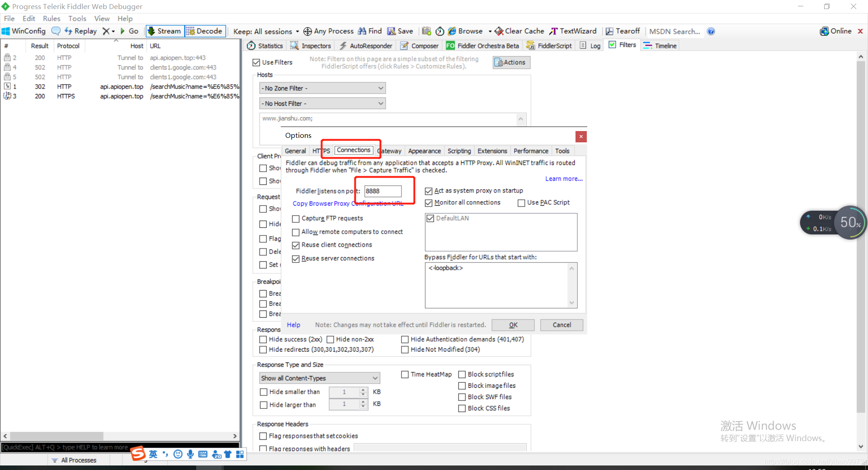Check Hide success (2xx)
The image size is (868, 470).
[263, 339]
